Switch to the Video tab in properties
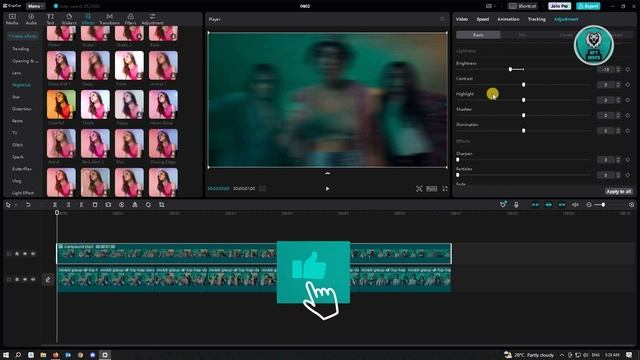This screenshot has width=640, height=360. tap(462, 19)
